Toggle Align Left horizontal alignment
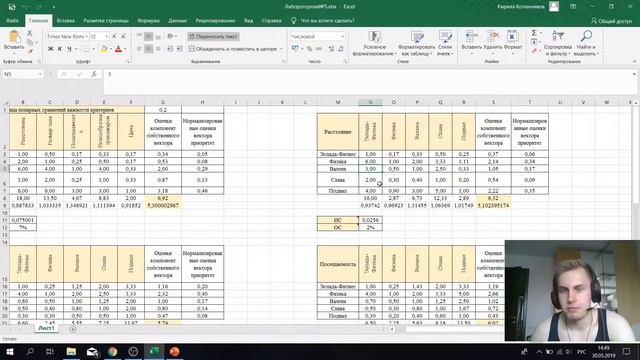Screen dimensions: 640x360 [x=139, y=49]
